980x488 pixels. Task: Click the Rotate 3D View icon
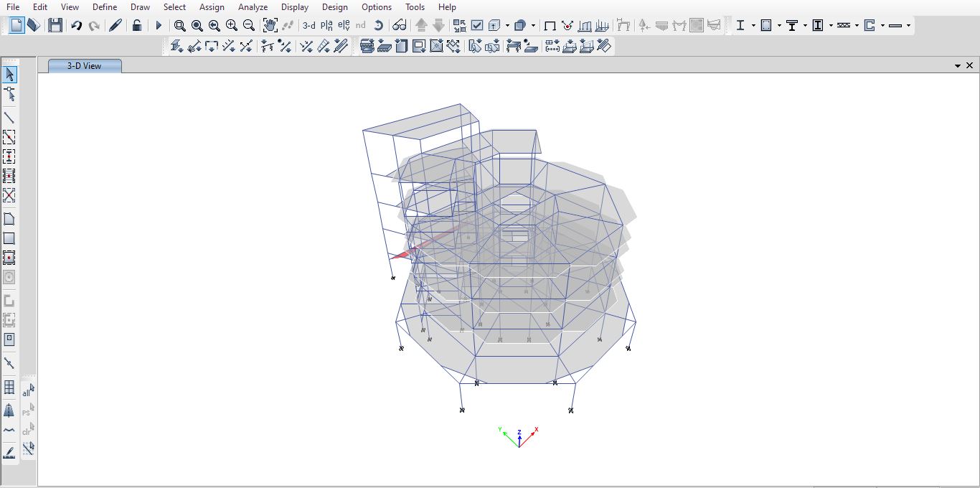(378, 26)
